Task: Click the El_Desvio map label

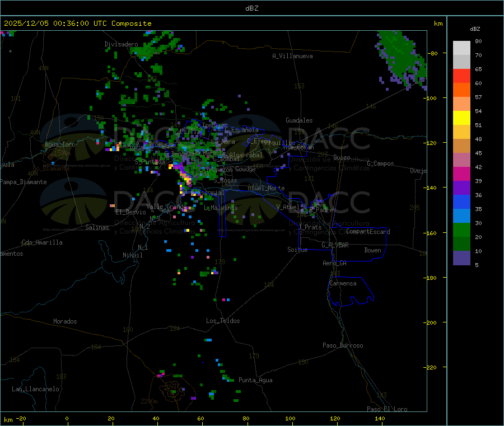Action: tap(131, 212)
